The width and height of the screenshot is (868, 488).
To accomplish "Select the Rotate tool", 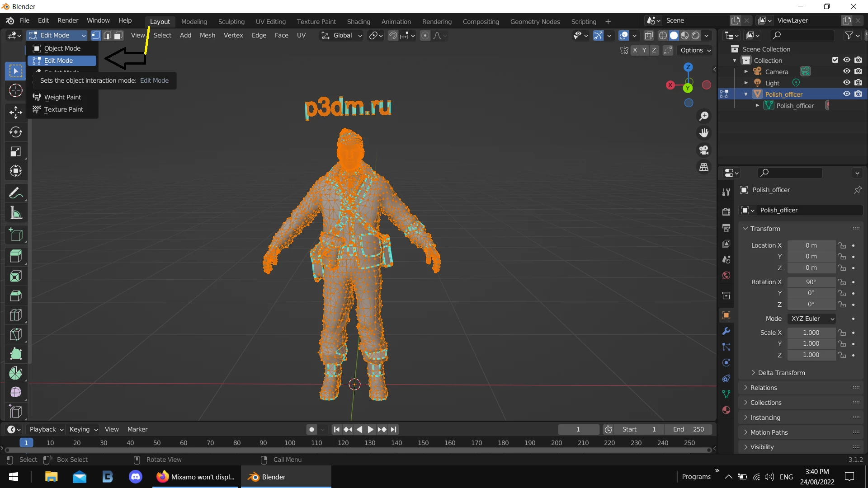I will (16, 132).
